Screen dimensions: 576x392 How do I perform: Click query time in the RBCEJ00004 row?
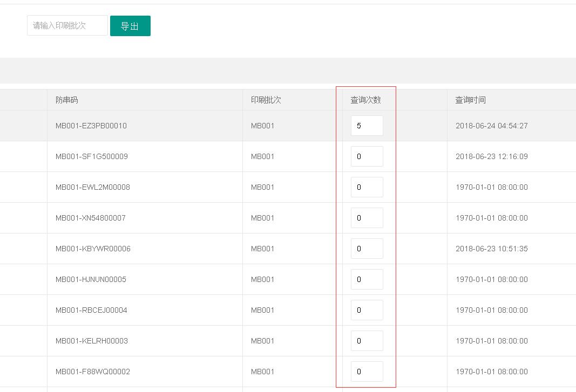tap(491, 310)
